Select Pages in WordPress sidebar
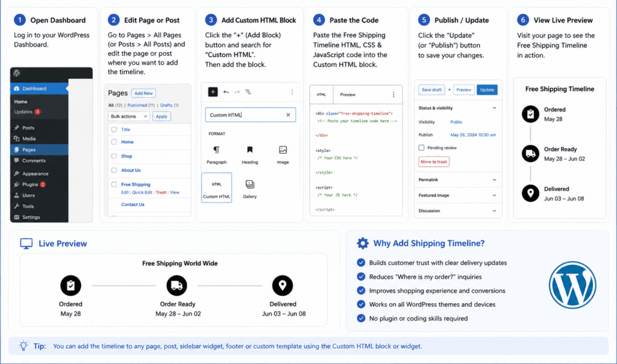Image resolution: width=617 pixels, height=364 pixels. coord(39,149)
